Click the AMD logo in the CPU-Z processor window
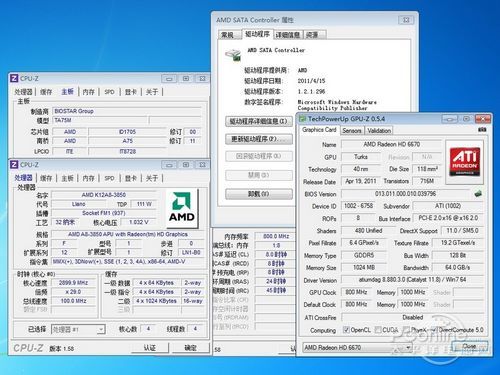Image resolution: width=500 pixels, height=375 pixels. (x=182, y=208)
